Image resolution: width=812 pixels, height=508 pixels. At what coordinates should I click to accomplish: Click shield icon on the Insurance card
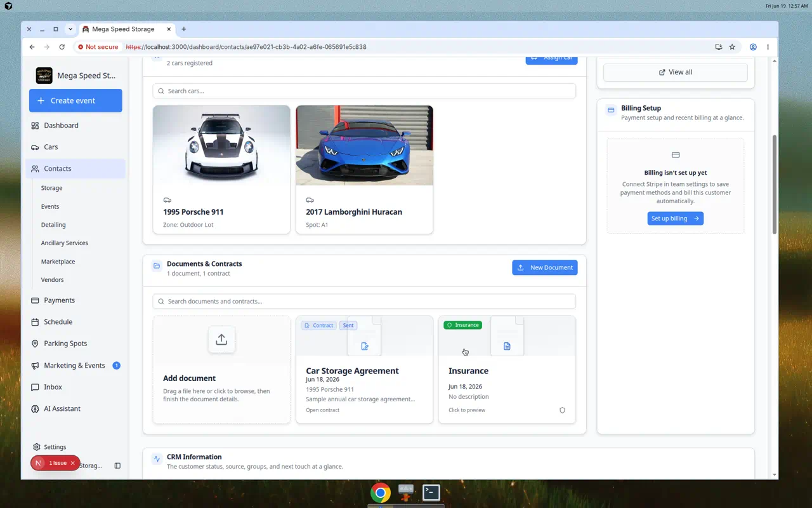[562, 410]
